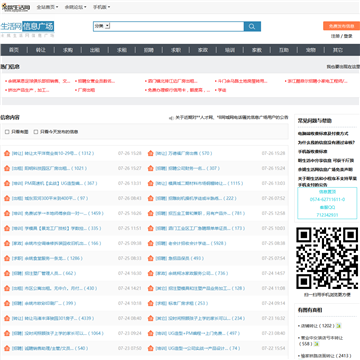Click the QQ number 712342931
Image resolution: width=360 pixels, height=360 pixels.
pos(327,215)
